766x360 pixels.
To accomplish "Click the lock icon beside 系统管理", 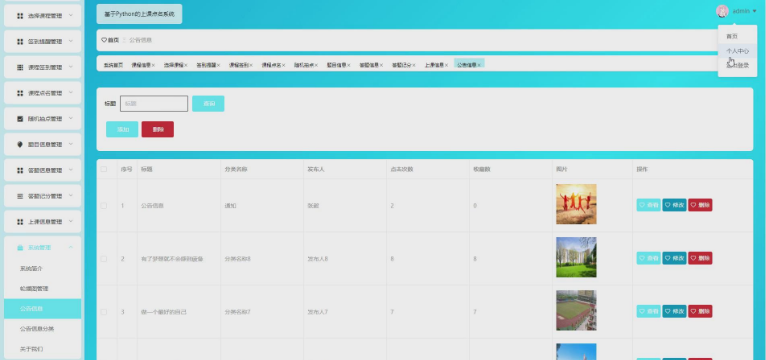I will (x=20, y=248).
